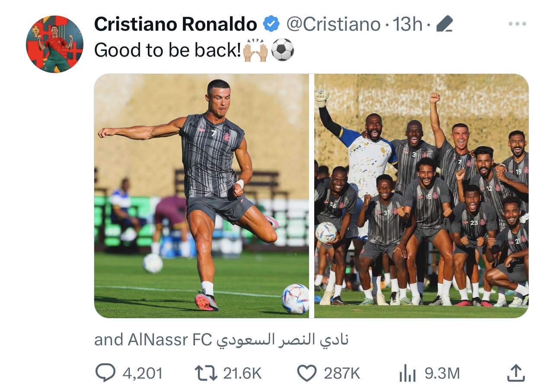Click the Cristiano Ronaldo display name
555x392 pixels.
(x=175, y=24)
